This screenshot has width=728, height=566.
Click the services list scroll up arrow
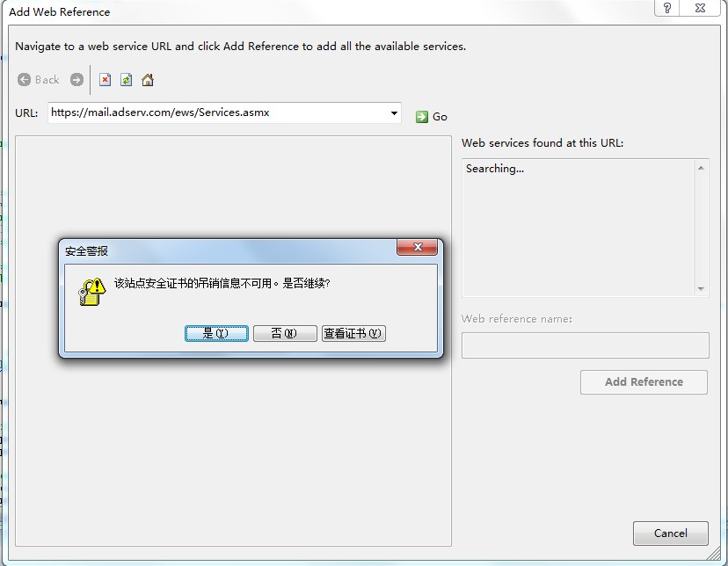coord(701,168)
